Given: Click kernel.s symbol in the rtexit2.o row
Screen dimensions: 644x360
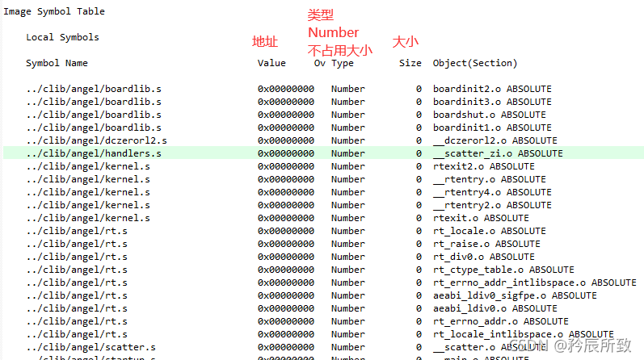Looking at the screenshot, I should 88,166.
